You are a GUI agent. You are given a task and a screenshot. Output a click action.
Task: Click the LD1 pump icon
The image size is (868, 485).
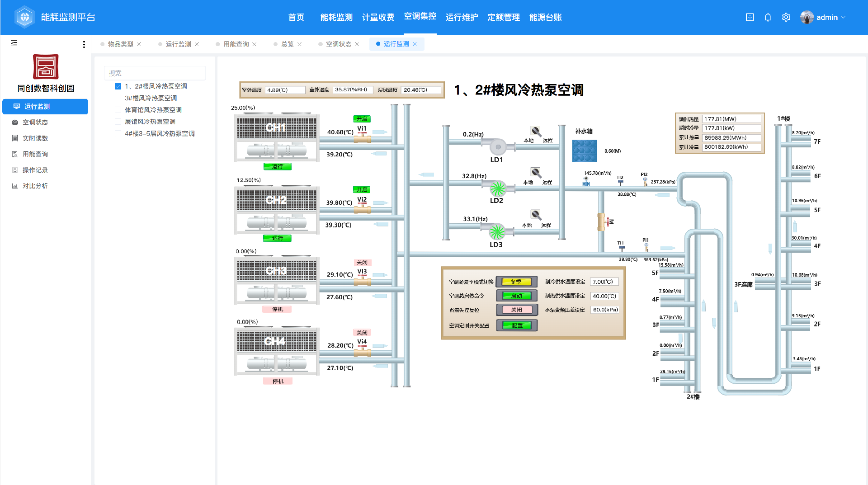(498, 146)
